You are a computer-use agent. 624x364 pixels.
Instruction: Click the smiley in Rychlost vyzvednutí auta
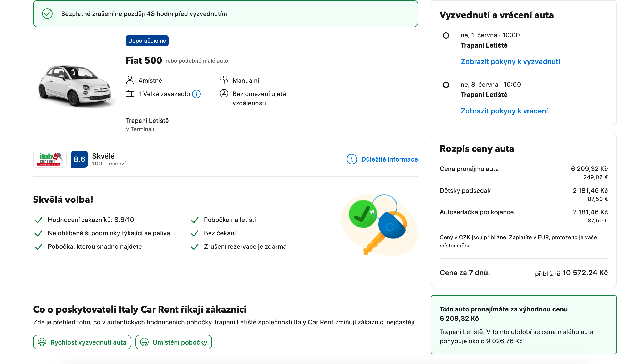42,342
